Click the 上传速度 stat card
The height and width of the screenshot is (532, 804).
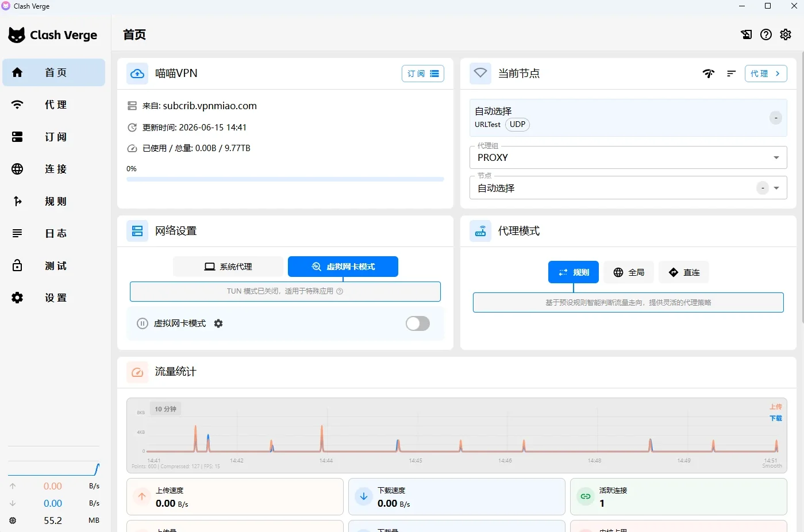pyautogui.click(x=235, y=497)
